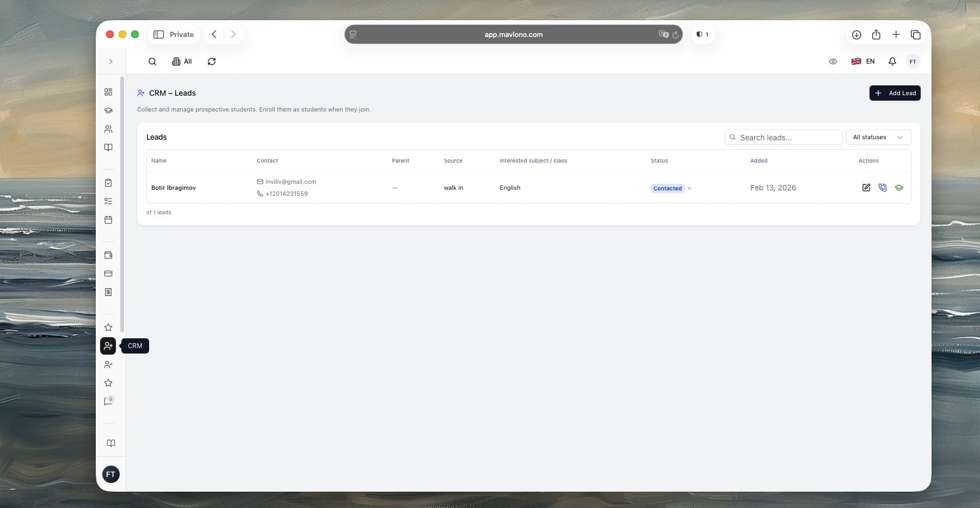Open the Dashboard panel from the sidebar

(108, 92)
